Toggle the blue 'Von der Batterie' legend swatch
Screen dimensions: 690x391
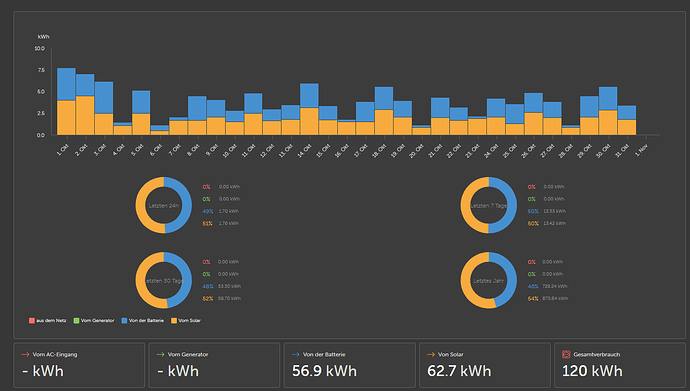click(124, 321)
